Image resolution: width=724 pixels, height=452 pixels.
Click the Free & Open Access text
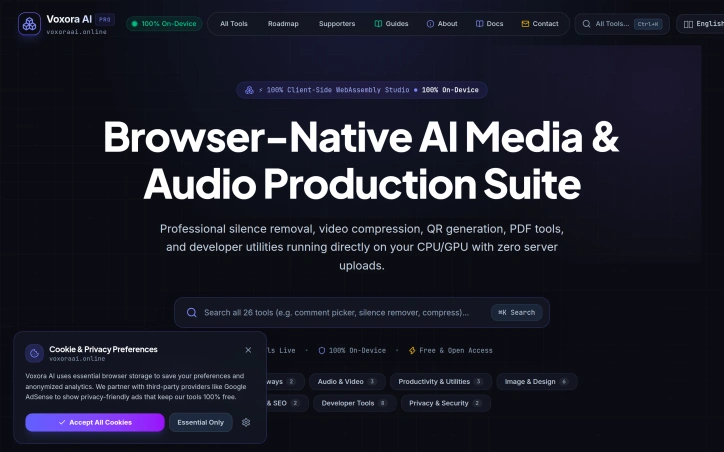pyautogui.click(x=456, y=350)
